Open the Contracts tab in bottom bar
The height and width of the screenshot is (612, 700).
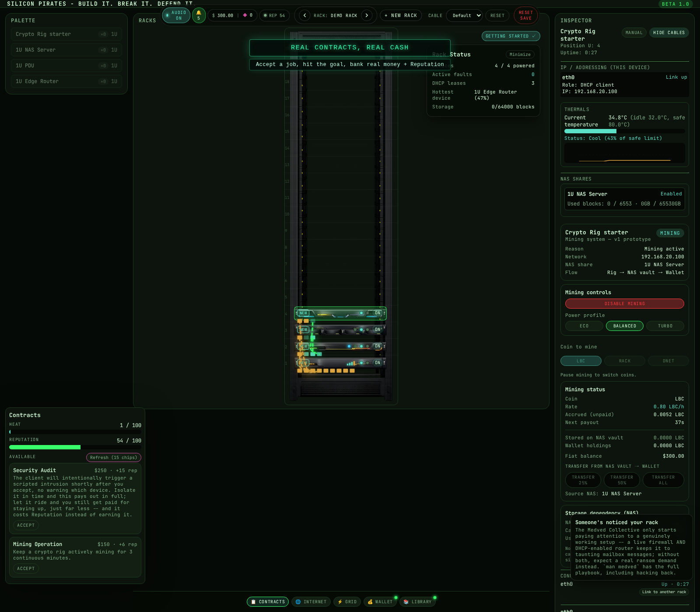click(x=268, y=602)
